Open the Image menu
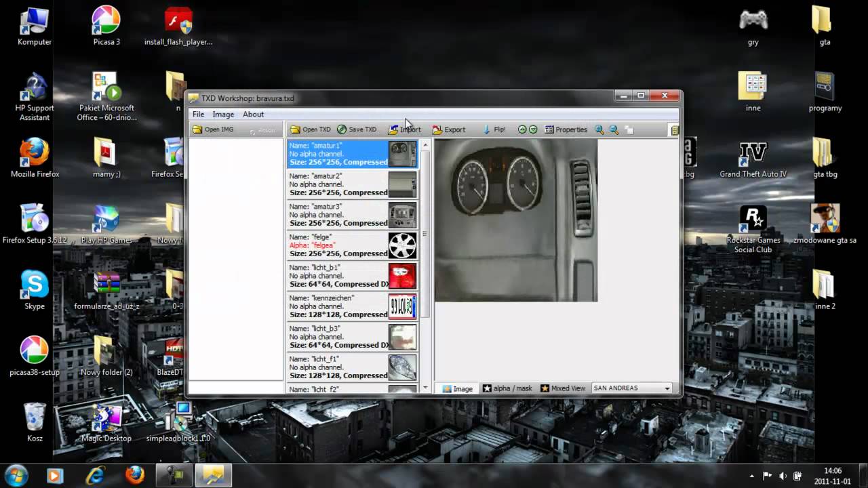 (x=223, y=115)
